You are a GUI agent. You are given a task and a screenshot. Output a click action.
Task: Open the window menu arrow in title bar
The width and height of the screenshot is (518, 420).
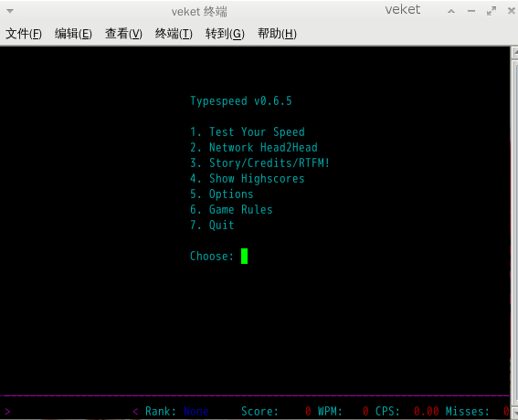tap(10, 11)
